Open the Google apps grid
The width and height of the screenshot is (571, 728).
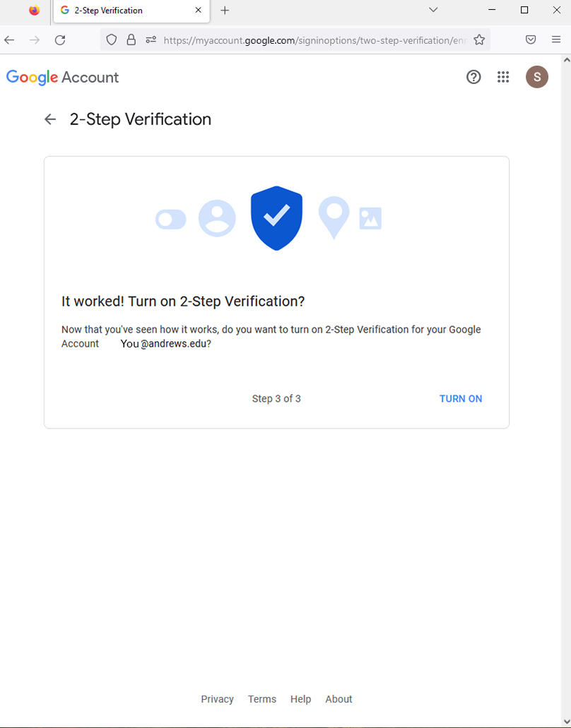point(503,77)
